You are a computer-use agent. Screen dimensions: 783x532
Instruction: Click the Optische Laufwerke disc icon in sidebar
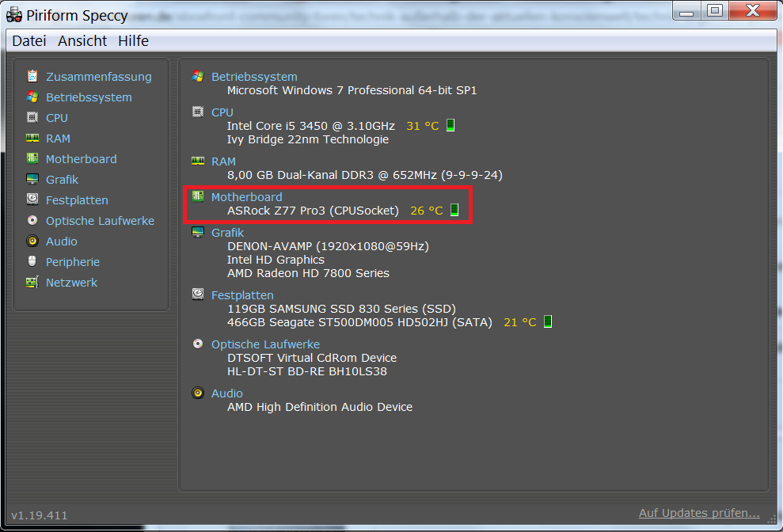pos(32,220)
